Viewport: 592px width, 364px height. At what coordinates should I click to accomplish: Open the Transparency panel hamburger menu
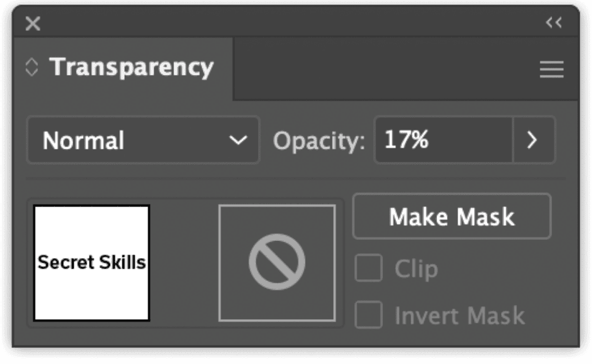[x=551, y=69]
